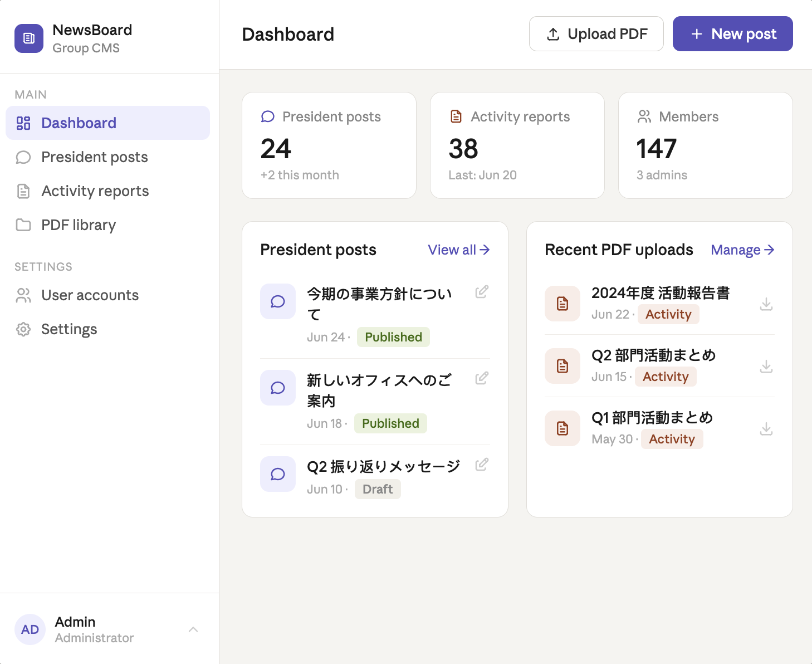Click document icon of 2024年度 活動報告書
The image size is (812, 664).
point(562,304)
